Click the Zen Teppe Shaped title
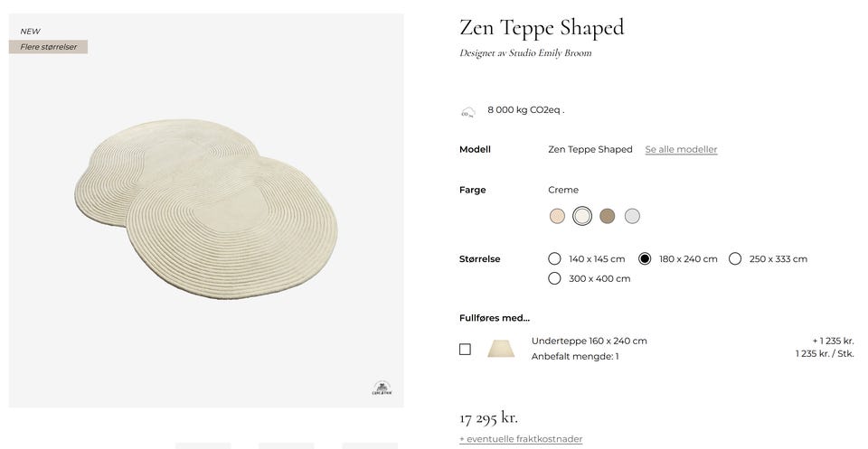Image resolution: width=868 pixels, height=449 pixels. [542, 28]
